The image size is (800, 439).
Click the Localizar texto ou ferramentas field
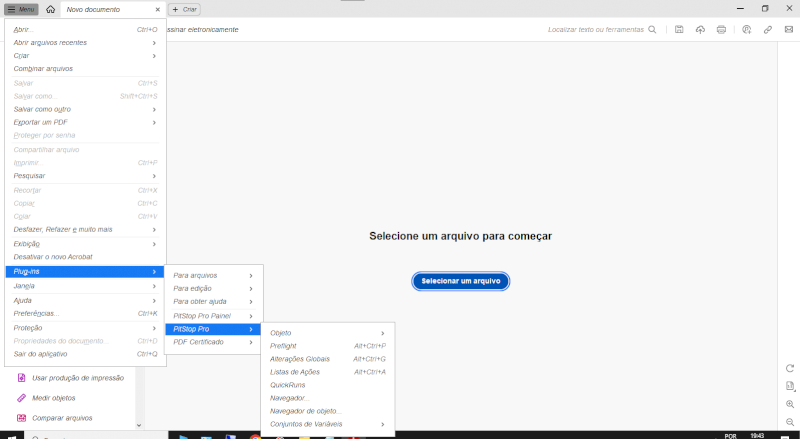(x=596, y=30)
